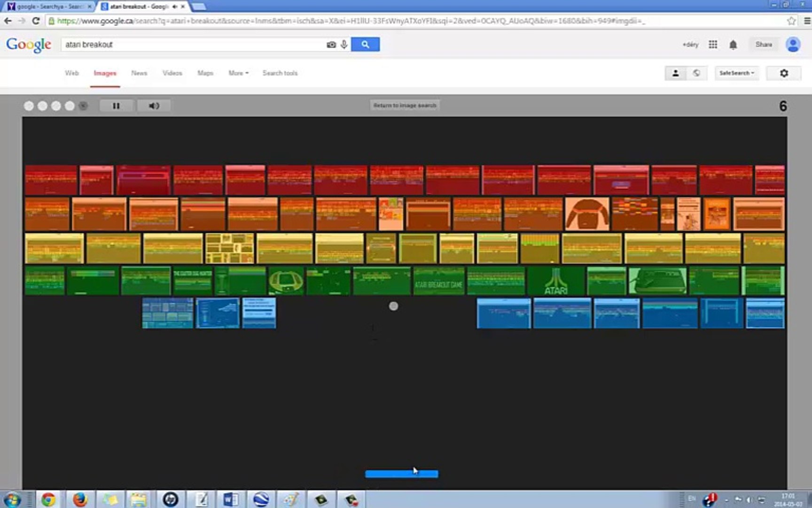Open the Google account avatar

point(793,44)
